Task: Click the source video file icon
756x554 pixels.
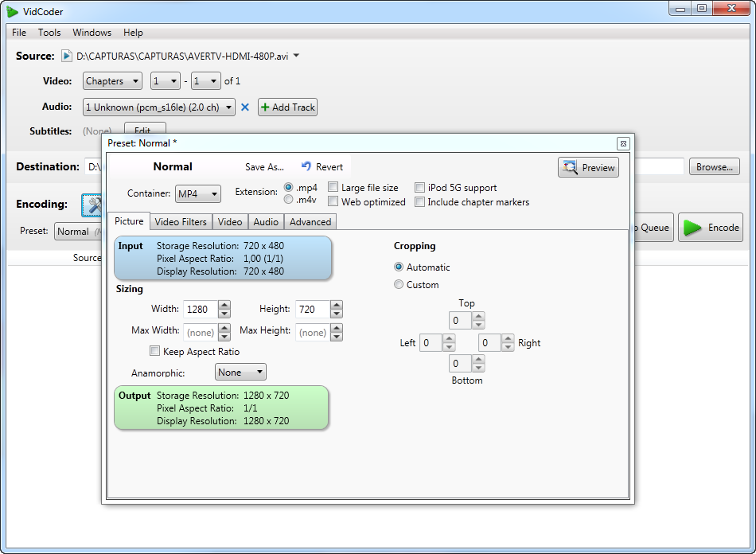Action: point(68,57)
